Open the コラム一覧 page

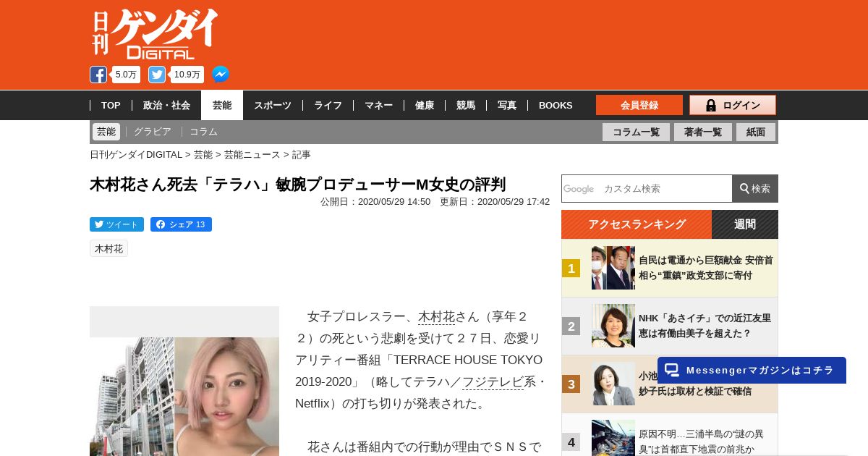click(636, 132)
